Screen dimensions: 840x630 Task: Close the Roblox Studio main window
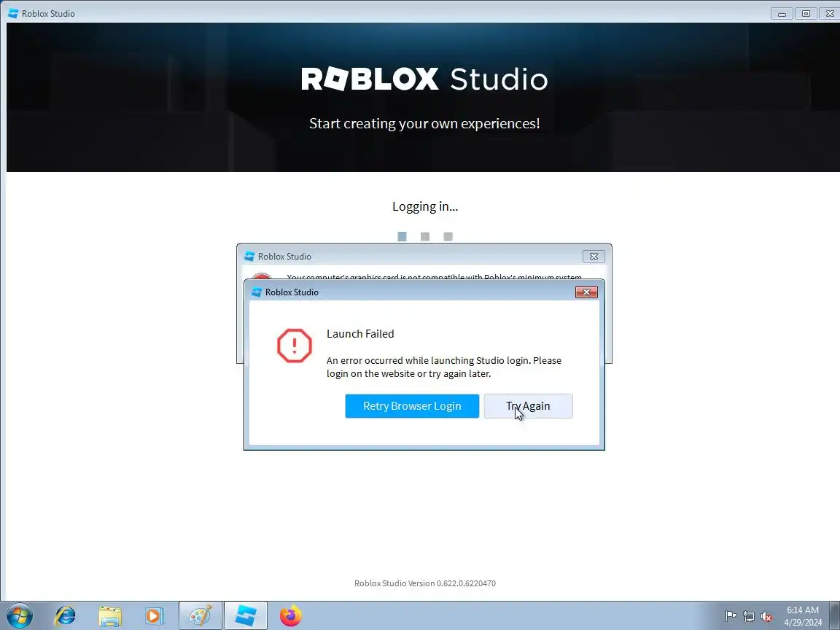(x=829, y=13)
